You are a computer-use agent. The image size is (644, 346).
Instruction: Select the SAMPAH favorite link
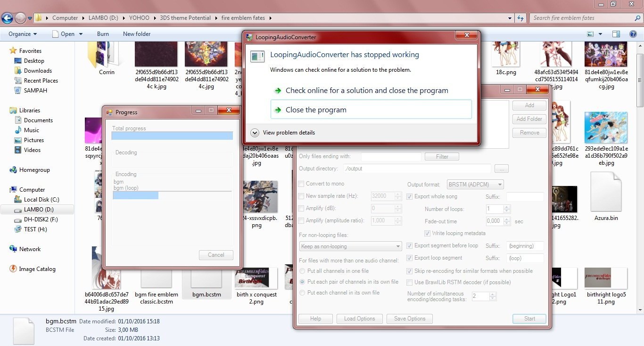tap(35, 91)
